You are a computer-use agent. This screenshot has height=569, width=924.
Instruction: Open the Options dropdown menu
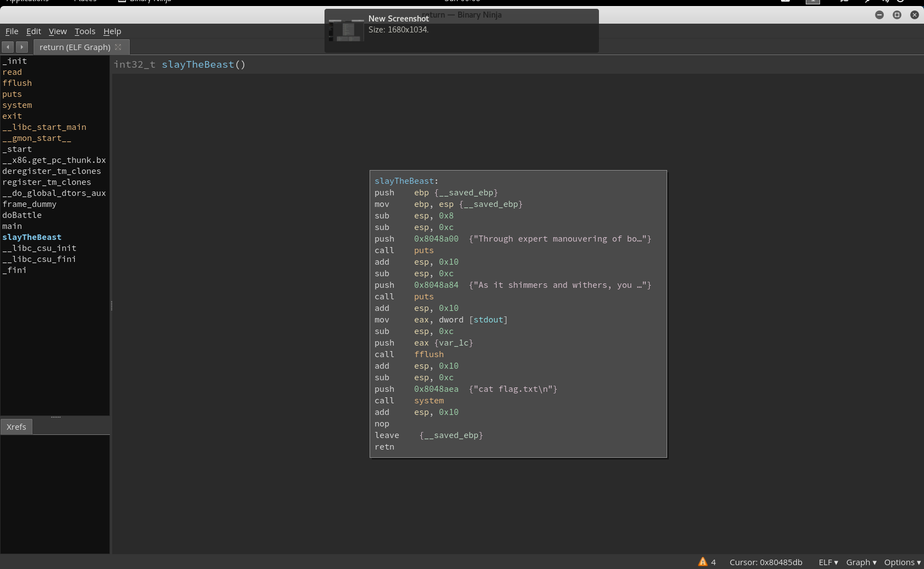click(902, 562)
